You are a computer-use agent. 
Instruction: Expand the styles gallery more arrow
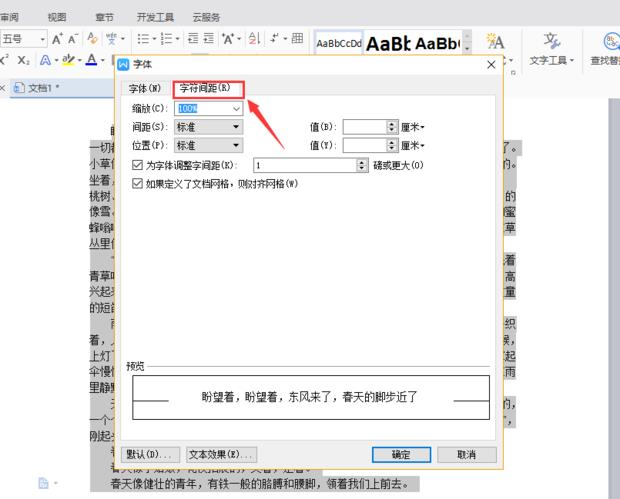tap(467, 48)
